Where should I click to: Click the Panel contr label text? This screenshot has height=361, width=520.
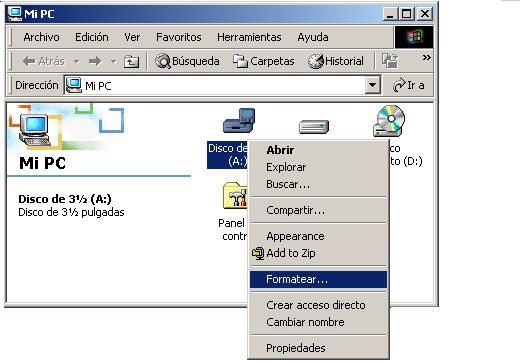tap(232, 229)
